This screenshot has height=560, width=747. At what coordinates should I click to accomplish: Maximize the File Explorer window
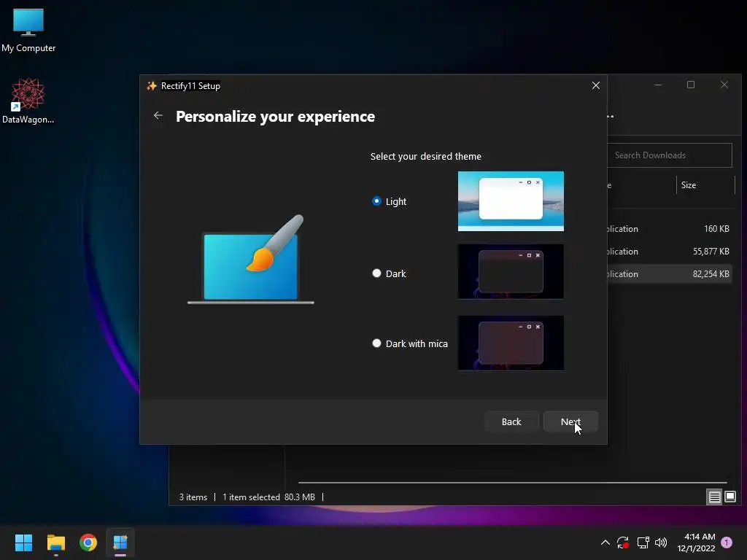point(691,85)
